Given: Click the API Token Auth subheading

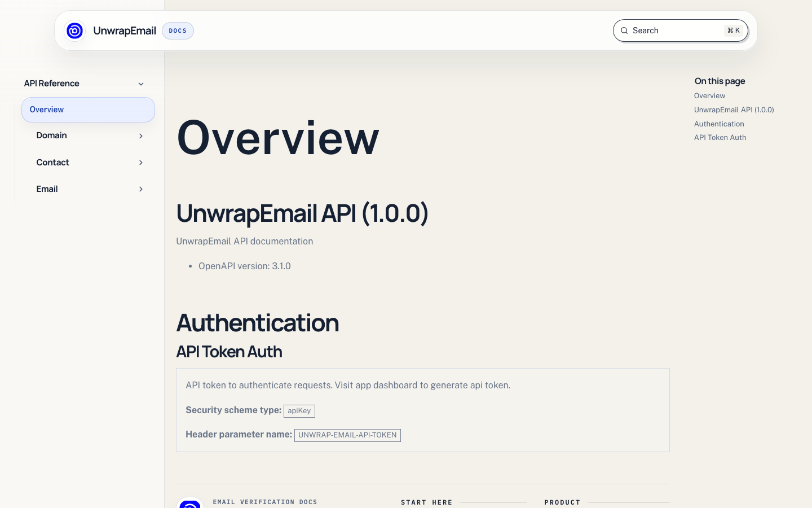Looking at the screenshot, I should click(229, 352).
